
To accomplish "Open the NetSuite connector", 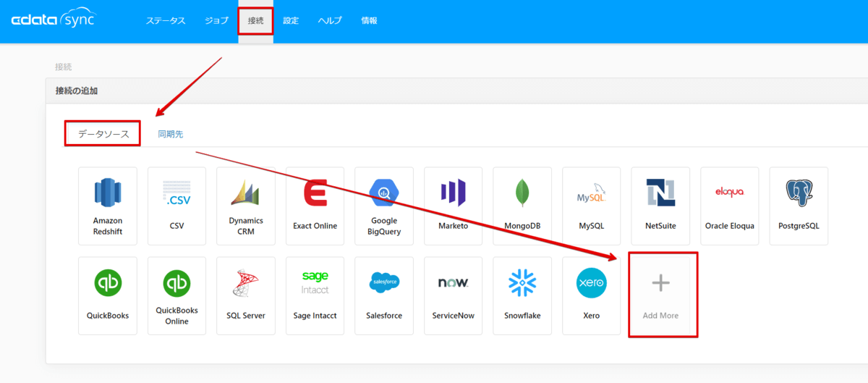I will [660, 206].
